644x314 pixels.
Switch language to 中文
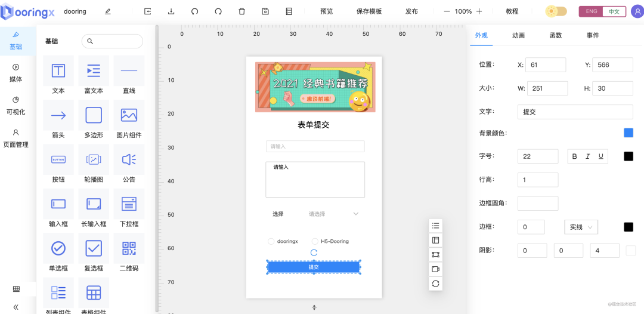click(614, 11)
